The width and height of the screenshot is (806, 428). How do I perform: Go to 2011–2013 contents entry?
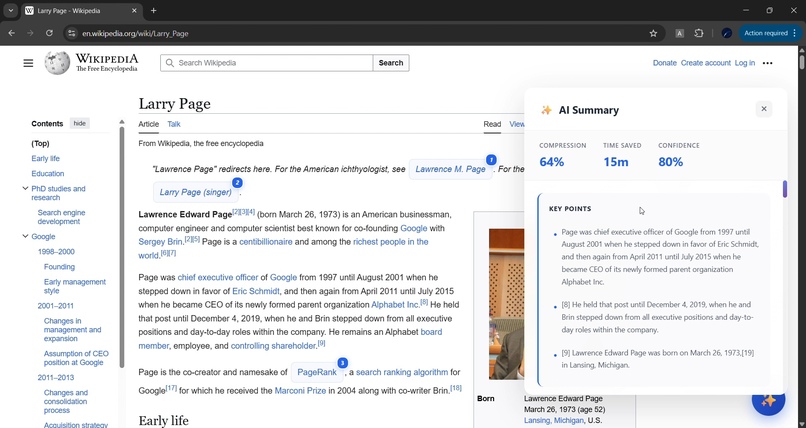pyautogui.click(x=56, y=378)
